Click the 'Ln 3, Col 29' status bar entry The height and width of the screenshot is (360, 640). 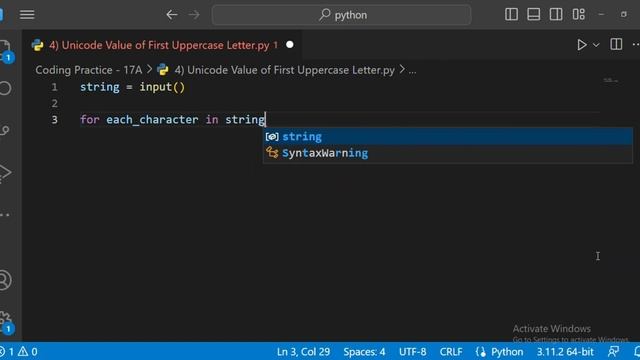303,352
